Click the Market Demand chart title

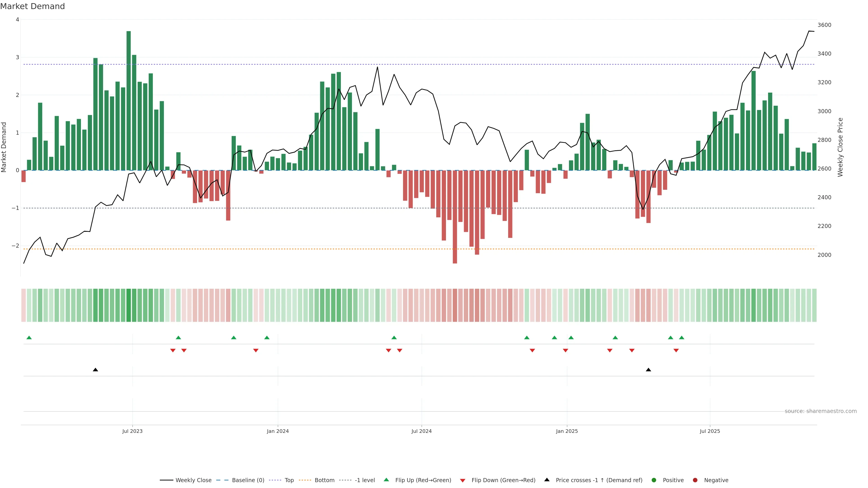pyautogui.click(x=32, y=6)
